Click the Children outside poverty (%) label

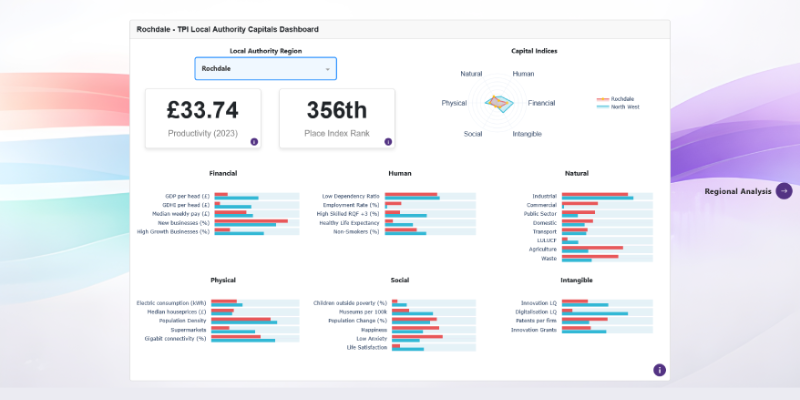[x=350, y=303]
